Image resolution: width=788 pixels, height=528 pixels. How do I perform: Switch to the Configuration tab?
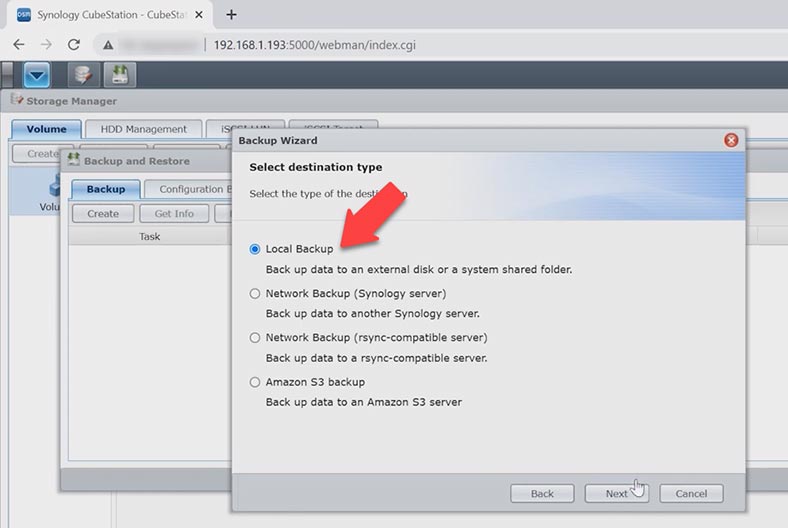[x=188, y=189]
